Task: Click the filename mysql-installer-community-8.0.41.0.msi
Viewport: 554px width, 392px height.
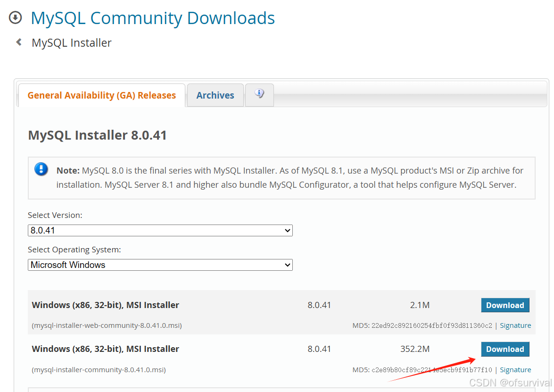Action: 99,370
